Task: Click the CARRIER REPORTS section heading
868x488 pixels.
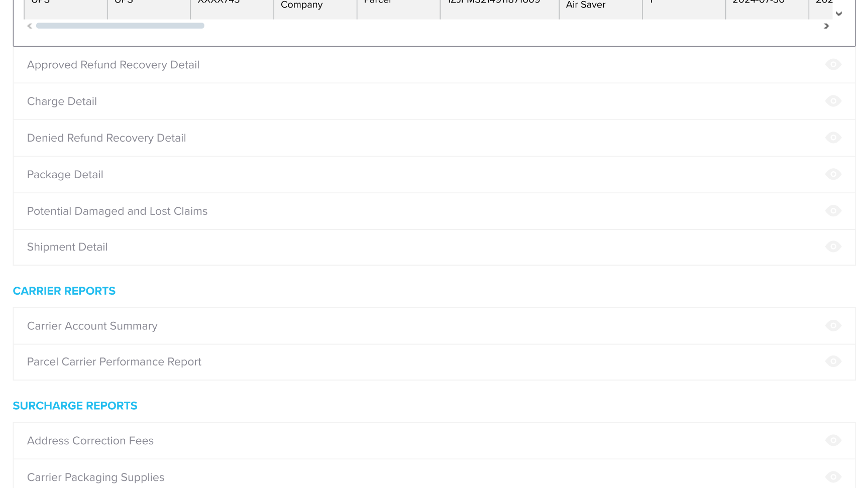Action: 64,291
